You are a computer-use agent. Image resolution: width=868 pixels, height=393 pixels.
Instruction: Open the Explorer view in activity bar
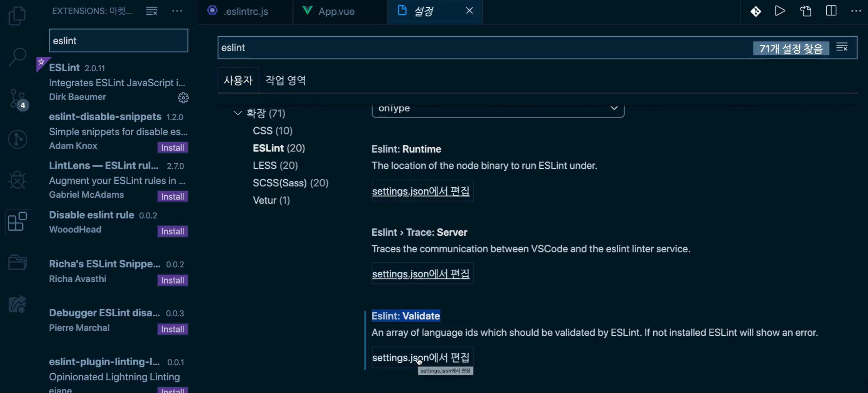click(17, 16)
